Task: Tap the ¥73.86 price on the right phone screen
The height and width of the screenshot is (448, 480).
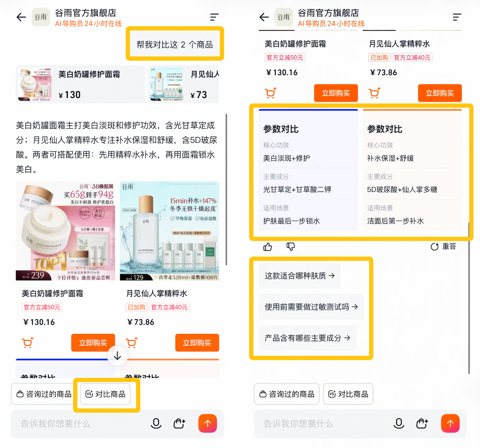Action: click(383, 73)
